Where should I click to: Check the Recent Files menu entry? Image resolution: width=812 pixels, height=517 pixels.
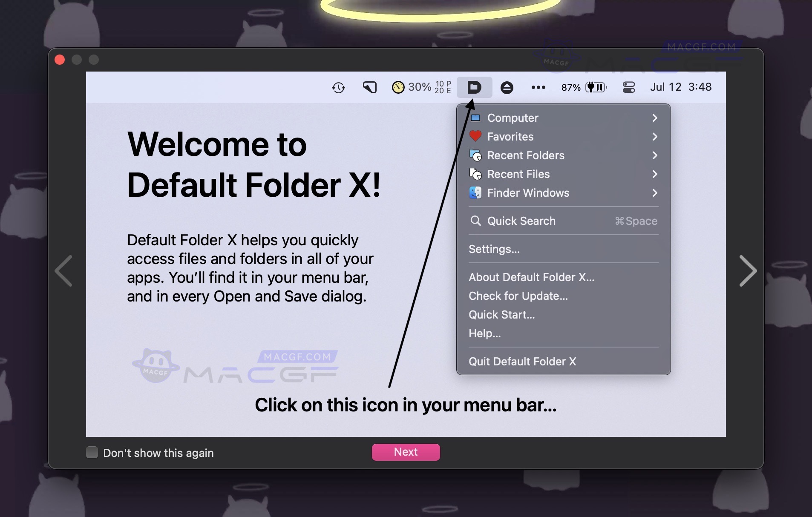coord(518,174)
